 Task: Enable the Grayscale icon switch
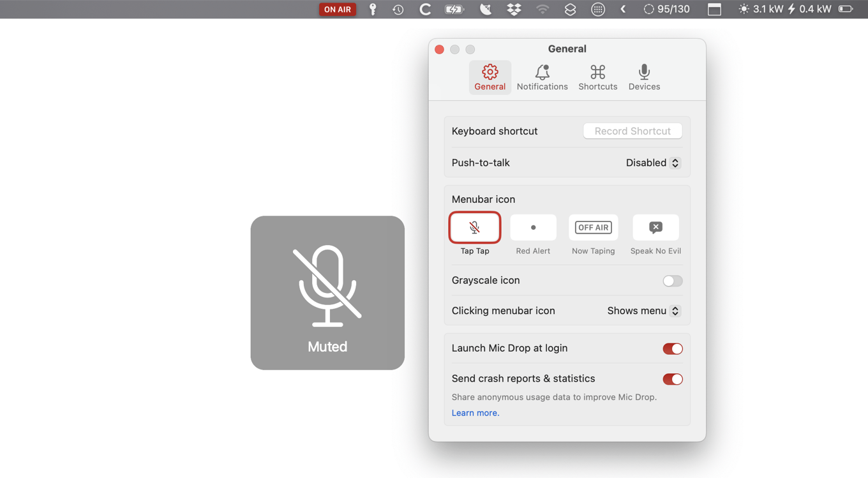[672, 281]
